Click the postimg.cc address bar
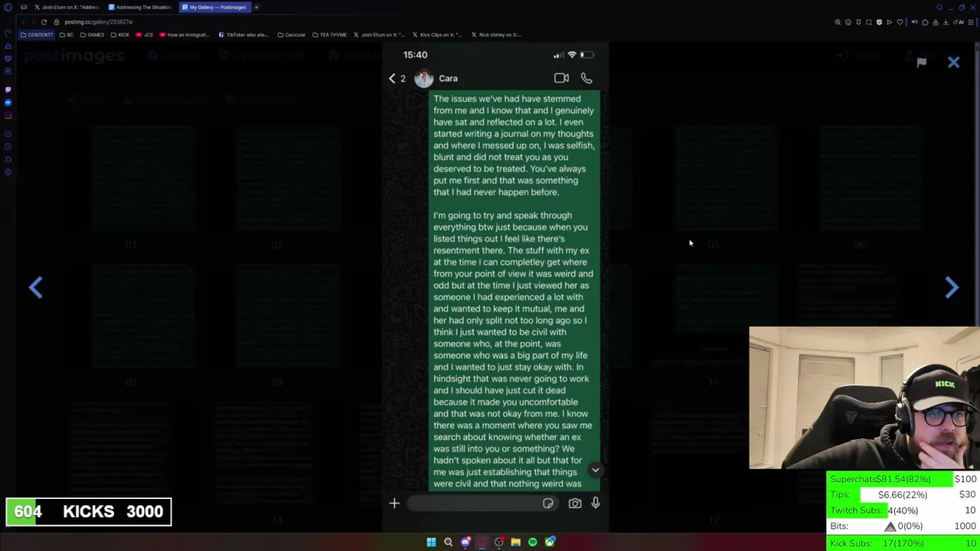Viewport: 980px width, 551px height. coord(99,21)
